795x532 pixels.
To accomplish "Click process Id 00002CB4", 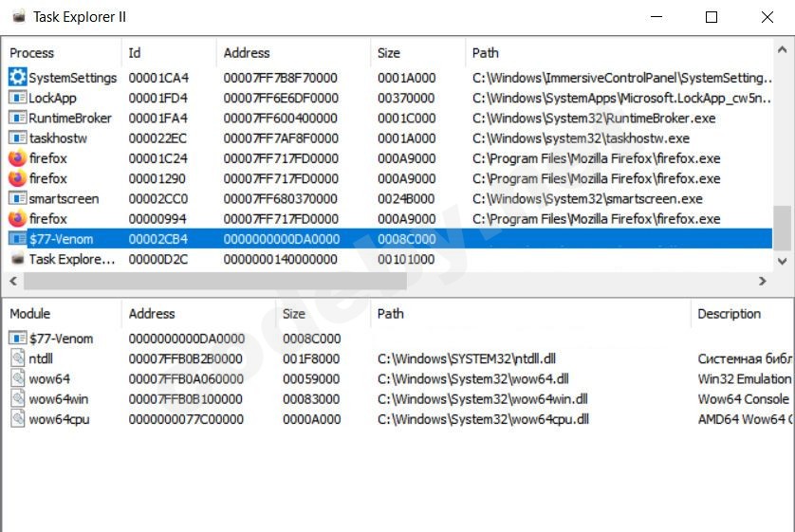I will [157, 239].
